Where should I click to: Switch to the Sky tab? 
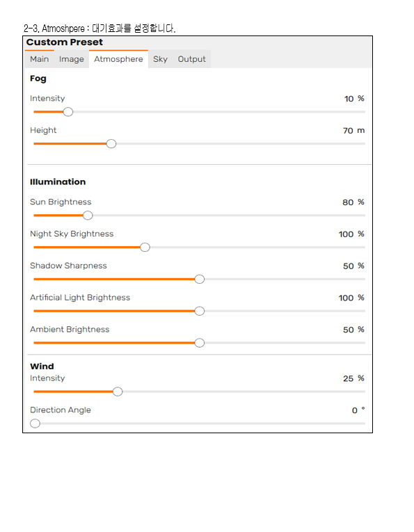click(160, 59)
